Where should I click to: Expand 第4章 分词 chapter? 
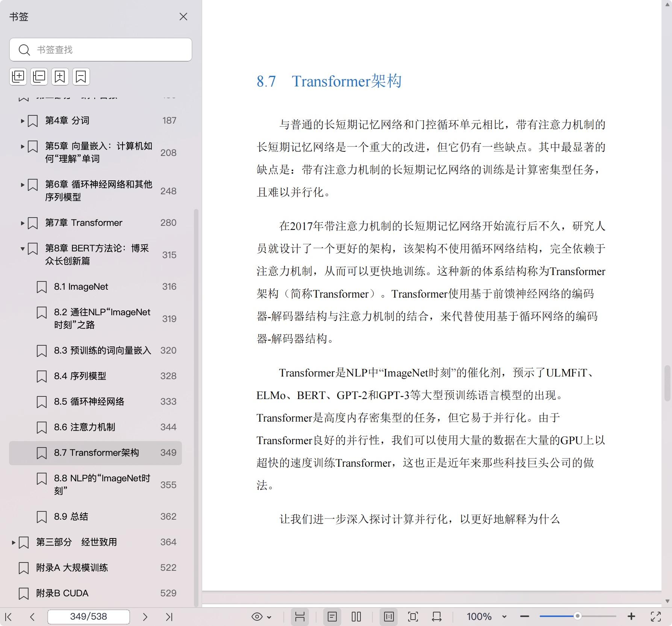click(23, 121)
